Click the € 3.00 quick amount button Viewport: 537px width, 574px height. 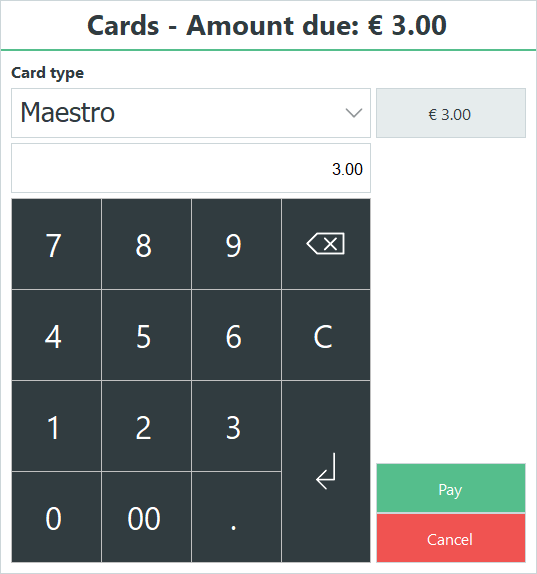coord(451,113)
